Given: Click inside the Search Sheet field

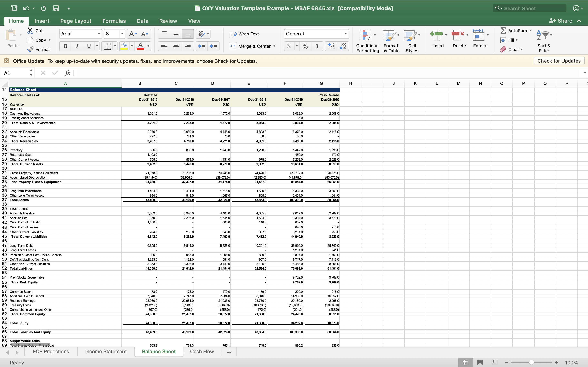Looking at the screenshot, I should [530, 8].
